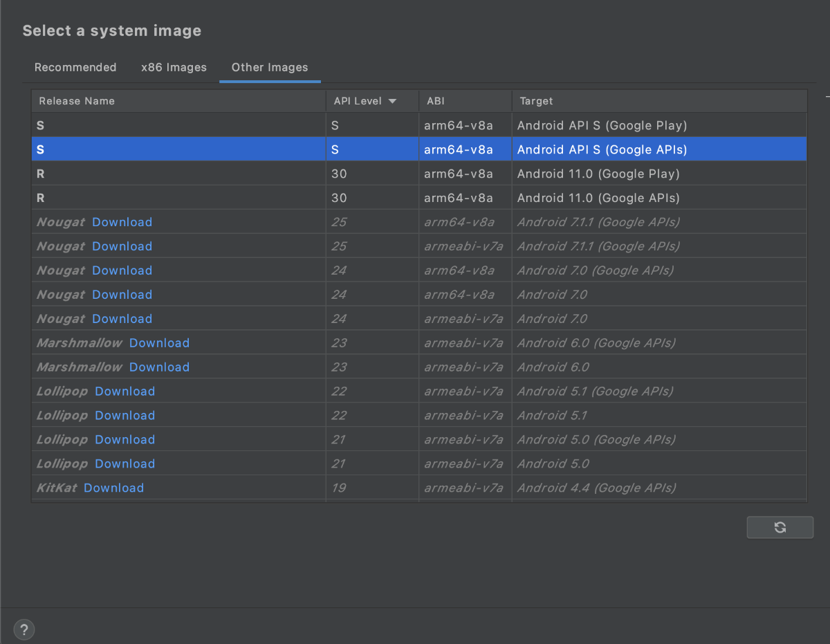
Task: Select the Other Images tab
Action: click(270, 67)
